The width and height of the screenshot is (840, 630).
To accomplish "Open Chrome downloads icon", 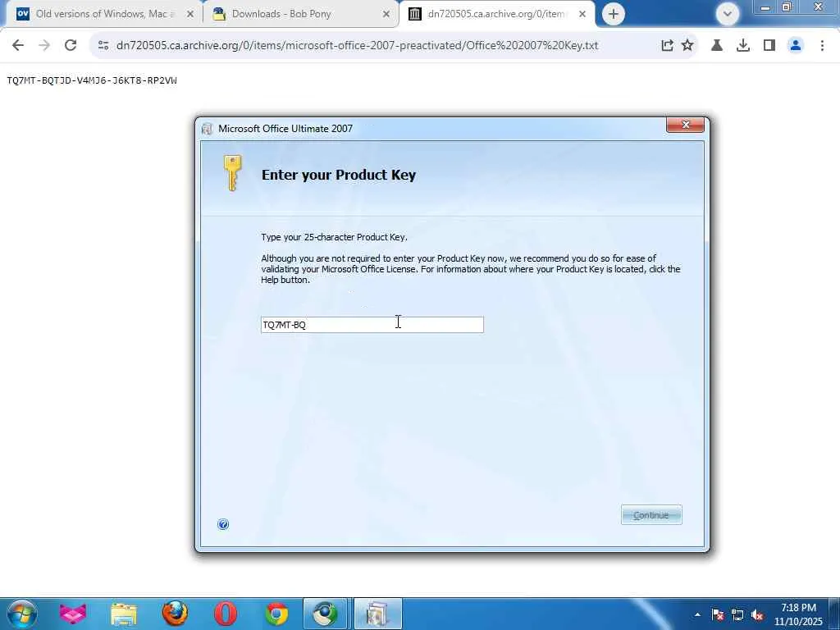I will pyautogui.click(x=743, y=46).
